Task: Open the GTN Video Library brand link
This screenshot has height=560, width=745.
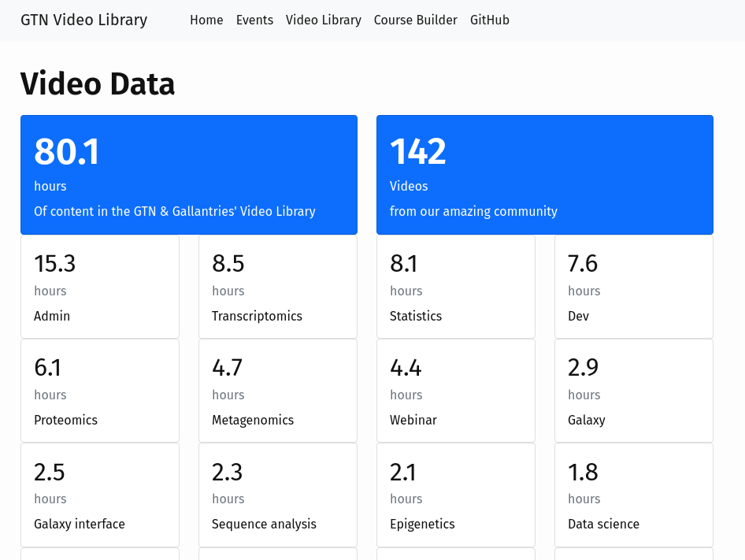Action: pyautogui.click(x=84, y=20)
